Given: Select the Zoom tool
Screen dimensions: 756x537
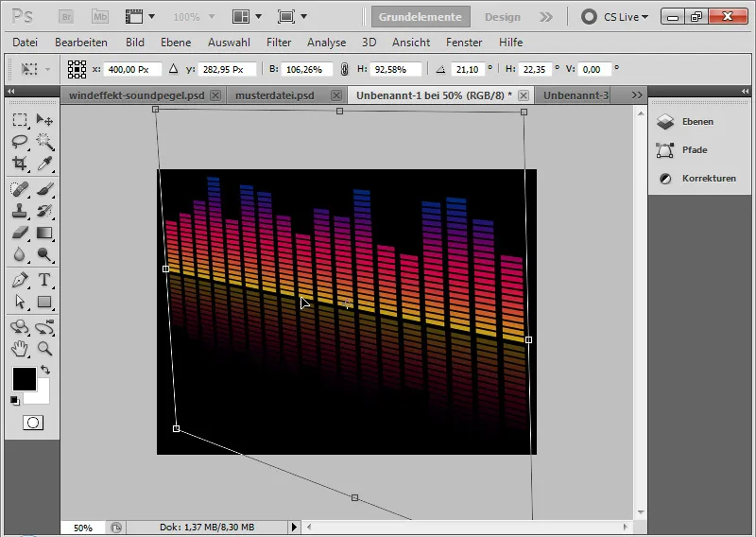Looking at the screenshot, I should pyautogui.click(x=44, y=349).
